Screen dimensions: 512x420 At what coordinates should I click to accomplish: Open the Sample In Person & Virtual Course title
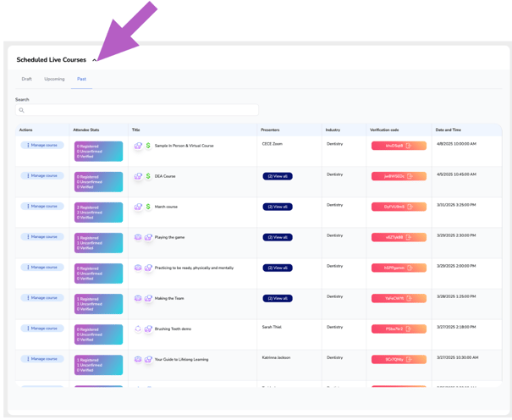point(184,146)
